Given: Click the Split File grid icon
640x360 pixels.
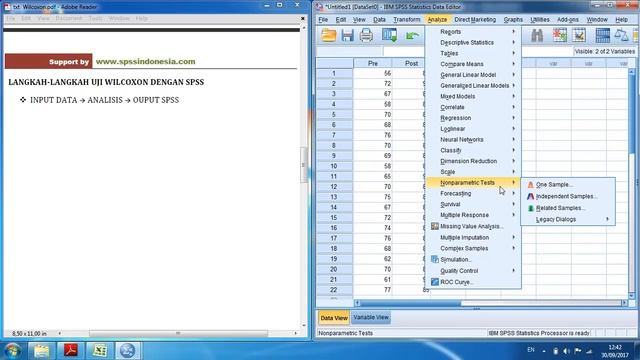Looking at the screenshot, I should [602, 36].
